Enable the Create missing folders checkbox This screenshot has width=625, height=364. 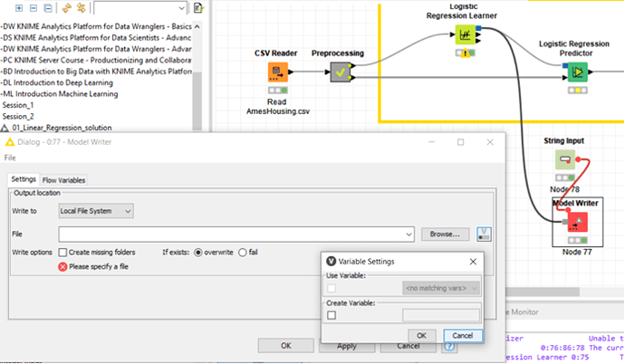pyautogui.click(x=62, y=253)
